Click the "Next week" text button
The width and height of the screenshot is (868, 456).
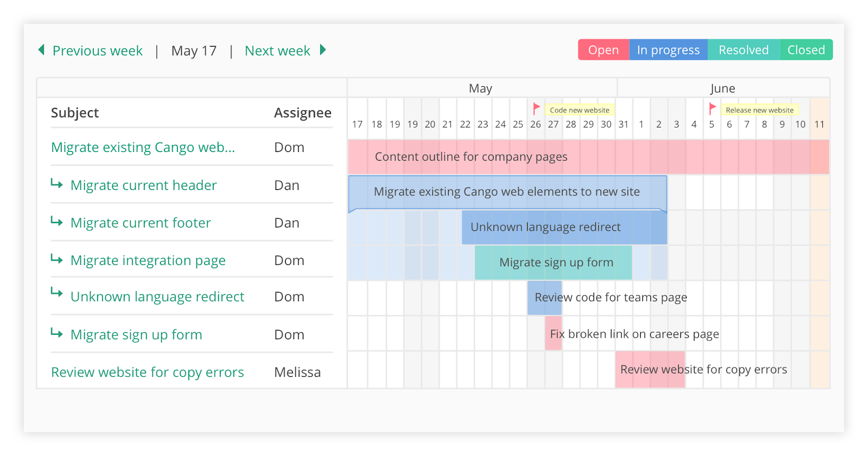click(x=277, y=50)
